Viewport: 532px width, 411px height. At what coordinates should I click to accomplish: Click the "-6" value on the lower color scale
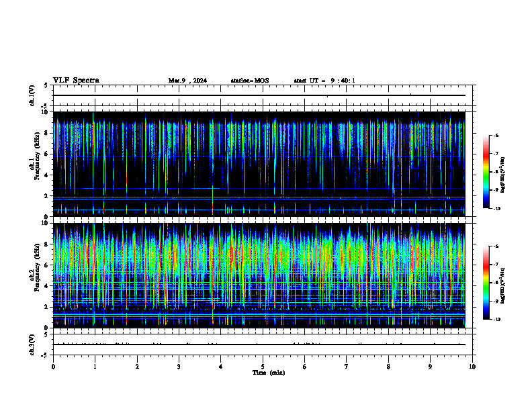click(496, 246)
